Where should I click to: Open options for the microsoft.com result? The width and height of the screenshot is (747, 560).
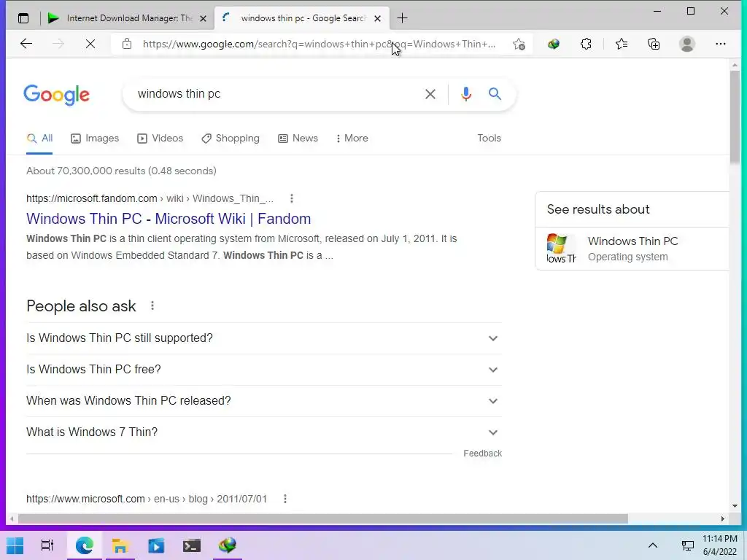pyautogui.click(x=285, y=499)
